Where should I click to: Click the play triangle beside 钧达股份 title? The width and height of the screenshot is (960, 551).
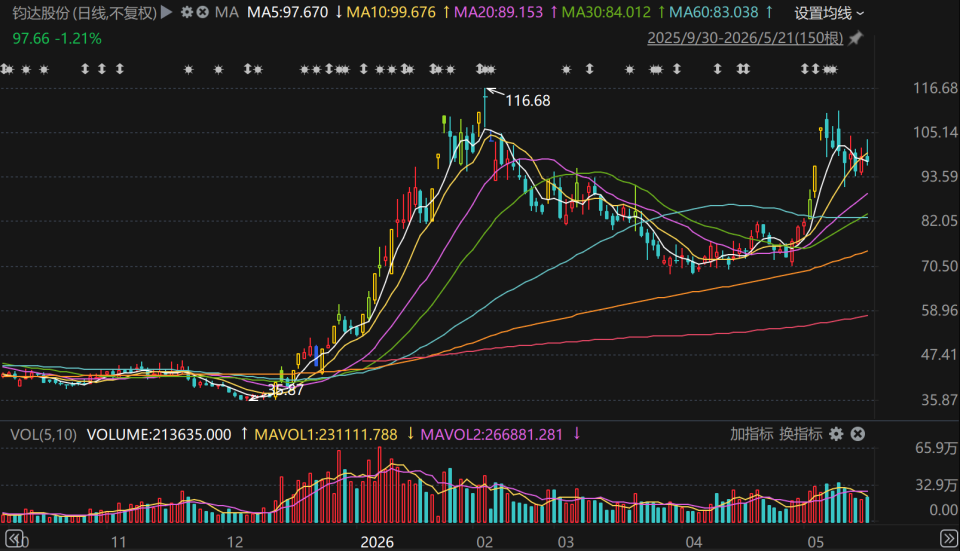(x=166, y=12)
